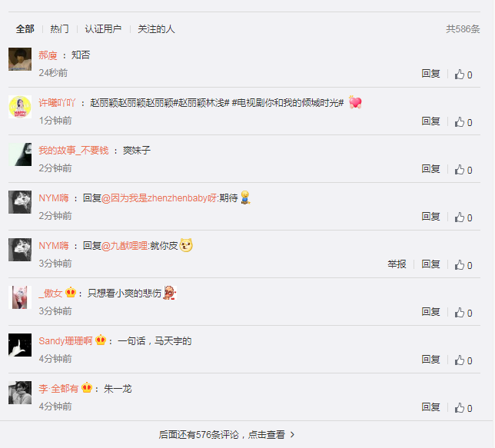Like the 就你皮 comment thumbs-up

point(463,265)
